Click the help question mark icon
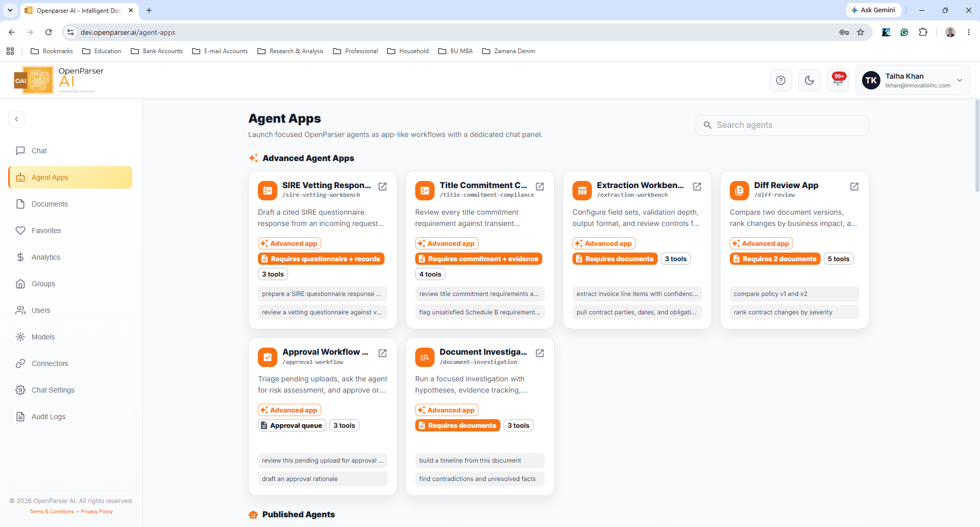 781,80
